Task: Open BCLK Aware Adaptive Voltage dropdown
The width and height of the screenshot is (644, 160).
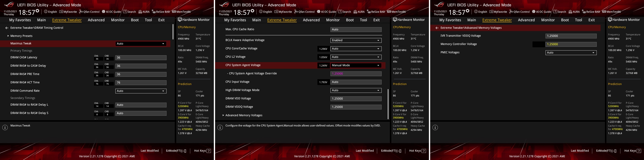Action: pyautogui.click(x=356, y=40)
